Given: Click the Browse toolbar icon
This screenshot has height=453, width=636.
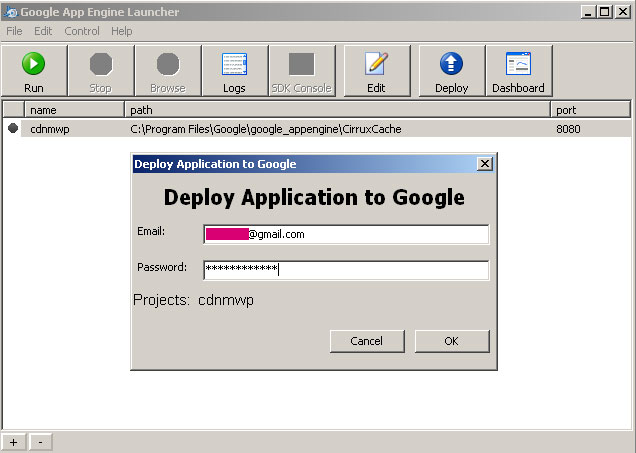Looking at the screenshot, I should pos(168,64).
